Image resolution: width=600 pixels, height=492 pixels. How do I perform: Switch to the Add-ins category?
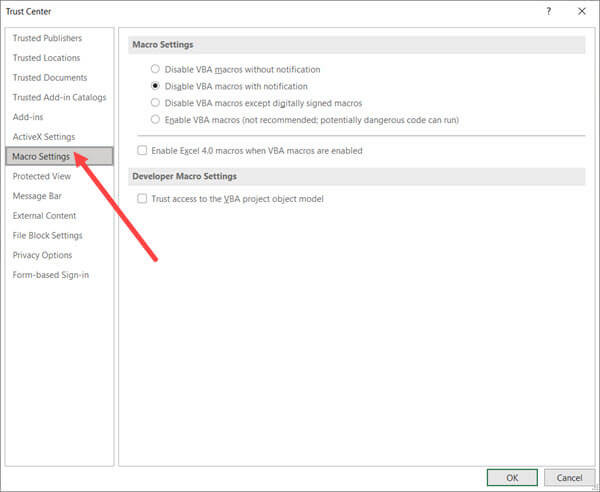pos(28,117)
